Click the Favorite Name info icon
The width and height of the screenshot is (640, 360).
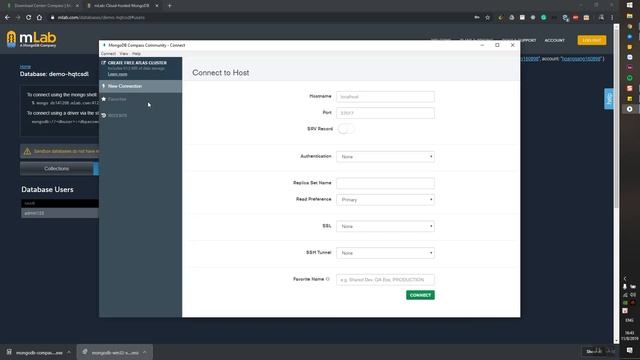pyautogui.click(x=327, y=279)
